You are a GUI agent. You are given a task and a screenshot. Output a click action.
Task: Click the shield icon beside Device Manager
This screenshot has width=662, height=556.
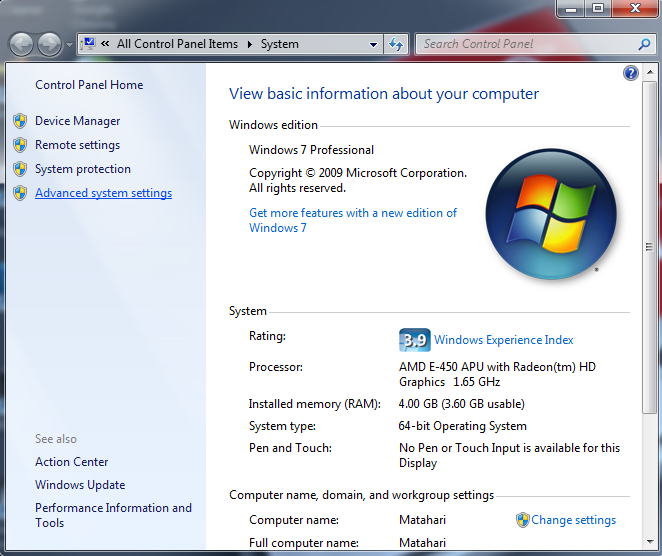(x=20, y=121)
